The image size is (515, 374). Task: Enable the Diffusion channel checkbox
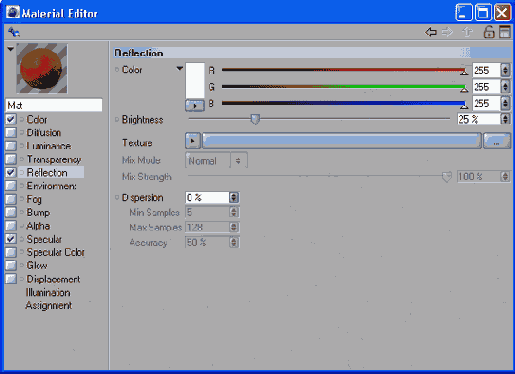point(11,132)
